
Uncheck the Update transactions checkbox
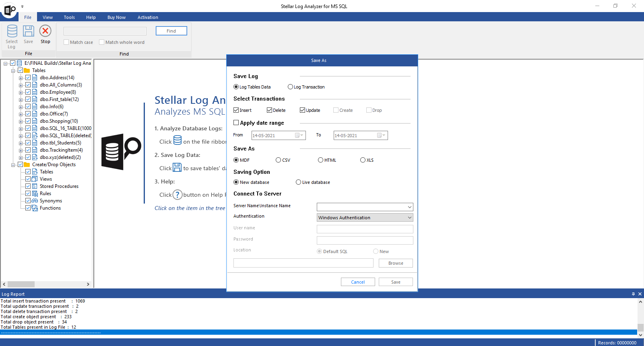point(303,110)
